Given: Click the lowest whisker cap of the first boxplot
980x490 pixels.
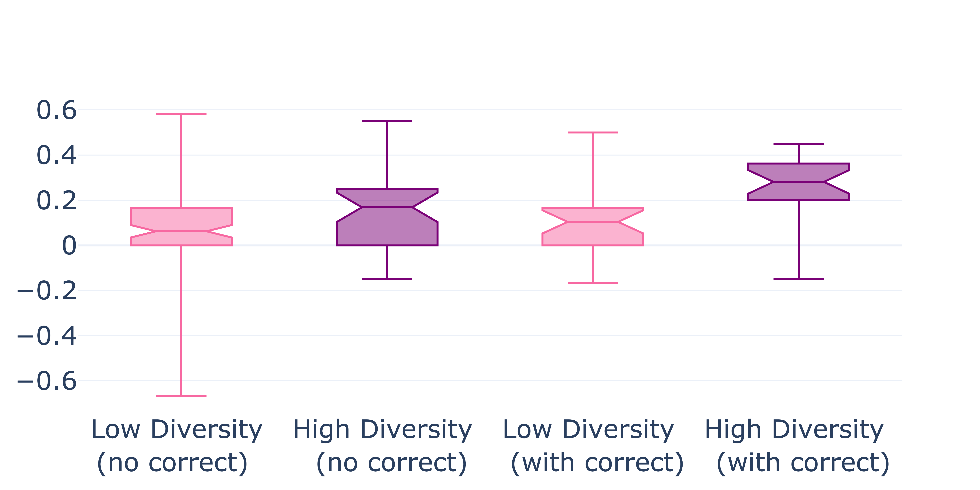Looking at the screenshot, I should pyautogui.click(x=181, y=396).
